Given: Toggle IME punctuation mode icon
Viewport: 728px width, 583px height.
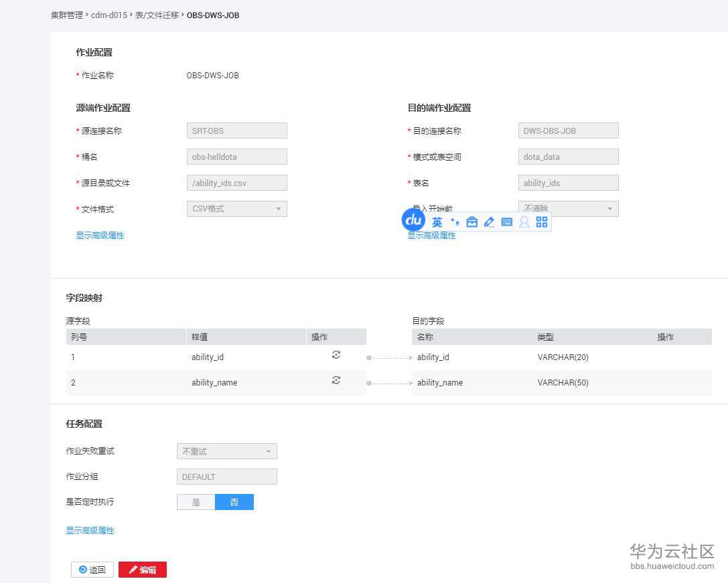Looking at the screenshot, I should click(x=455, y=222).
